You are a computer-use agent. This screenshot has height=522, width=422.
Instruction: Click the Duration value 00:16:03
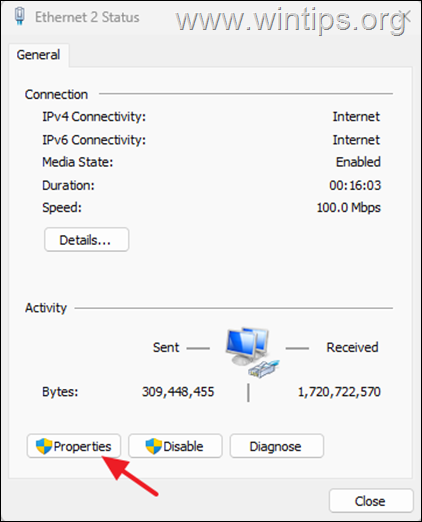coord(355,185)
